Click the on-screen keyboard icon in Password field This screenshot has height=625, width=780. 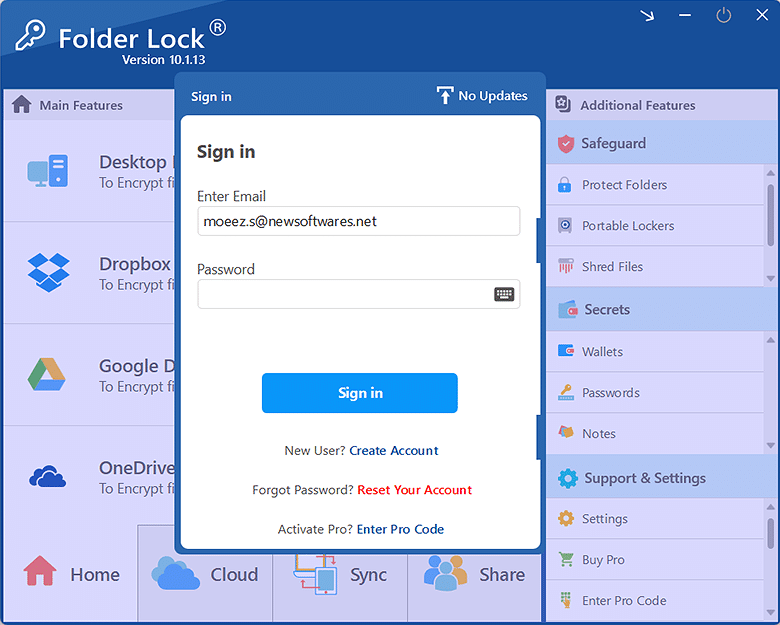coord(504,294)
